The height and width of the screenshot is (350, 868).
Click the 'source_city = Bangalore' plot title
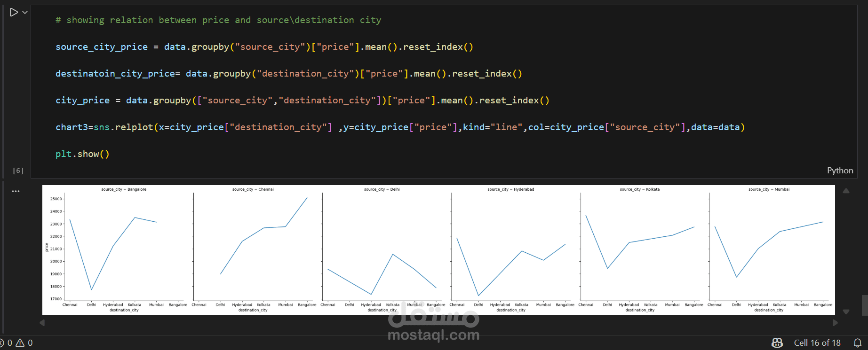point(124,189)
